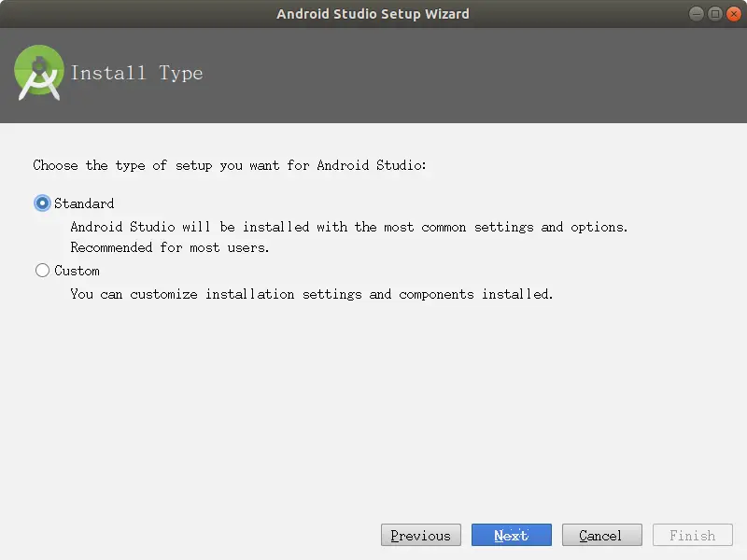The image size is (747, 560).
Task: Choose the Custom install type radio button
Action: [42, 271]
